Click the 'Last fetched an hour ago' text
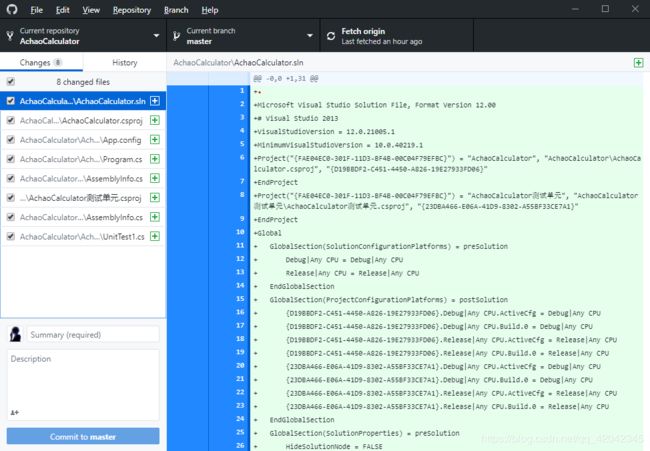Screen dimensions: 650x451 tap(382, 41)
